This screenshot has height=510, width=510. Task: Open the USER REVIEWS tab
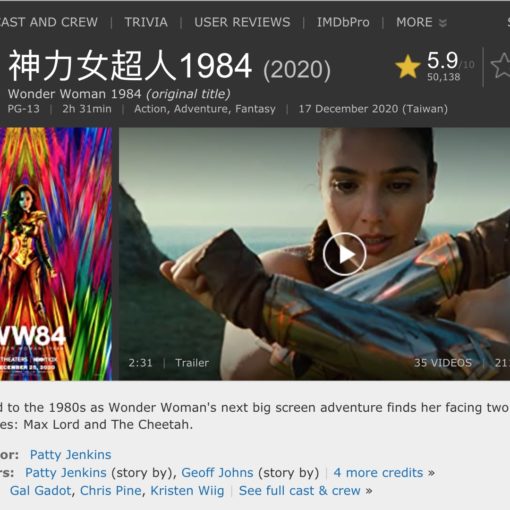pyautogui.click(x=242, y=22)
